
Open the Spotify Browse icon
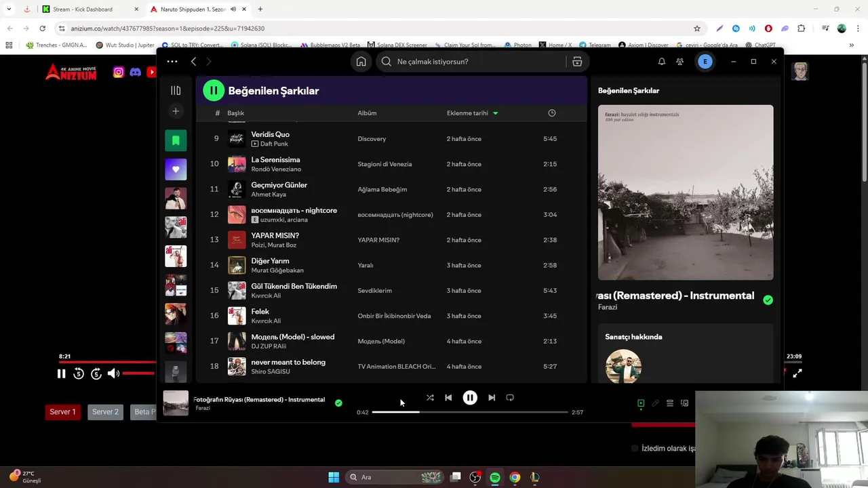pyautogui.click(x=577, y=62)
